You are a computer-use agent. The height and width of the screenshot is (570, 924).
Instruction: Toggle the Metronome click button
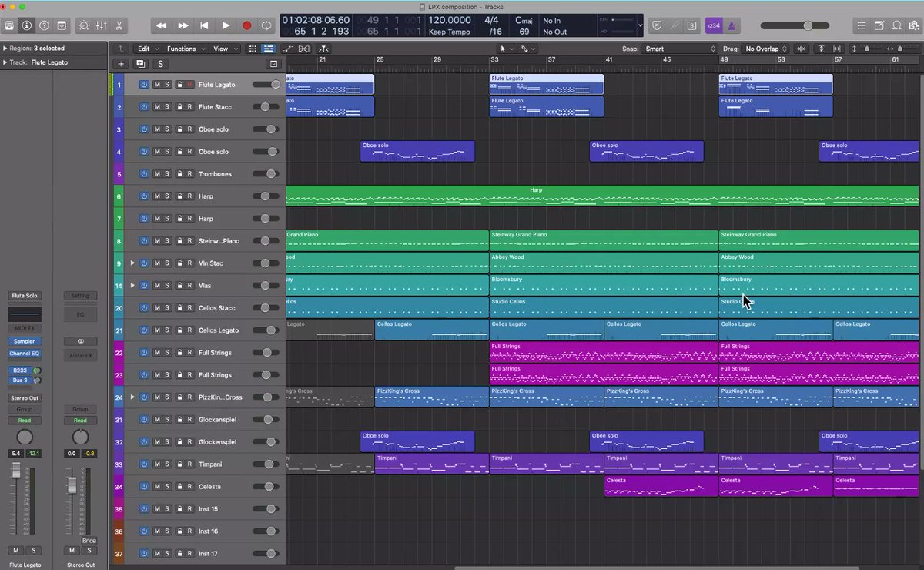[731, 25]
